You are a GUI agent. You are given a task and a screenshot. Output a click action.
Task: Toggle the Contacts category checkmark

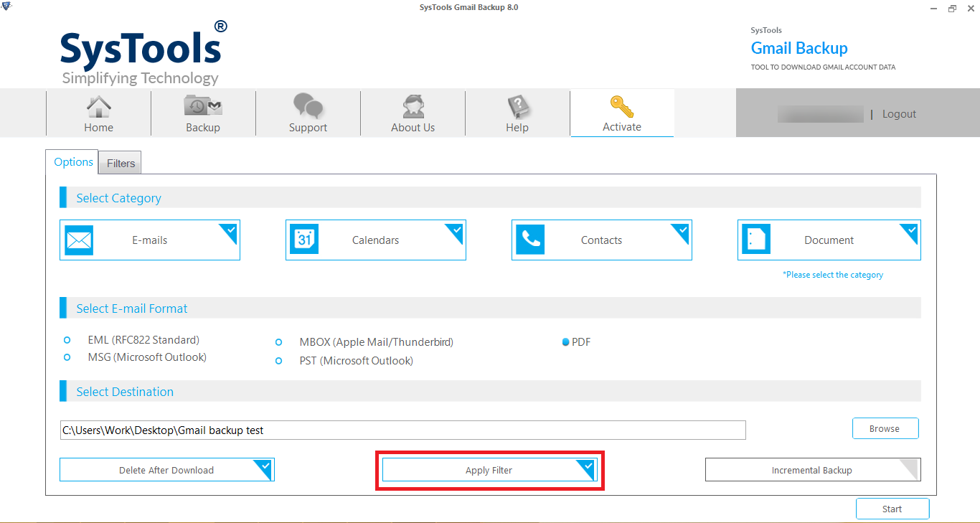click(x=682, y=231)
